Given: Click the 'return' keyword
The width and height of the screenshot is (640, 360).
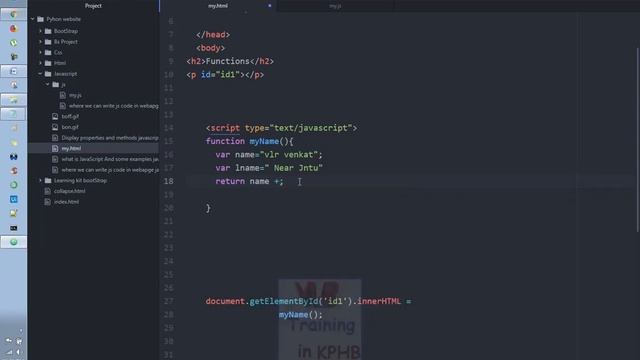Looking at the screenshot, I should pyautogui.click(x=230, y=181).
